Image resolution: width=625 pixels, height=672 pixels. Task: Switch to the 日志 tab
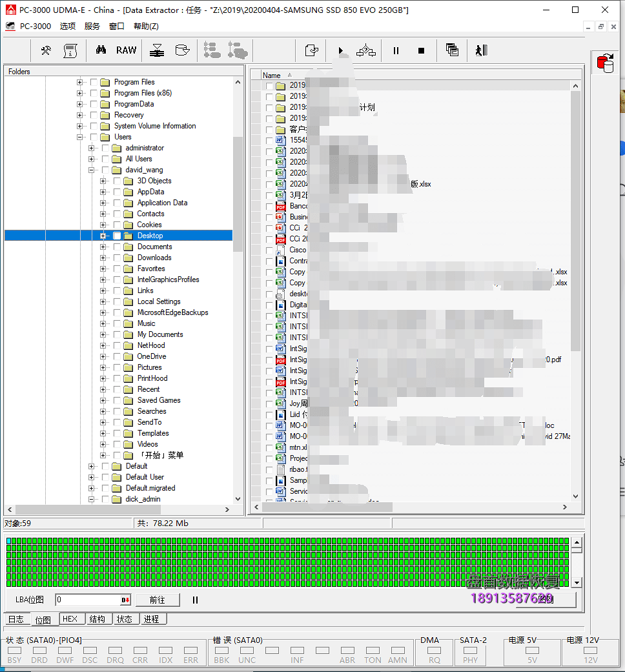[16, 619]
